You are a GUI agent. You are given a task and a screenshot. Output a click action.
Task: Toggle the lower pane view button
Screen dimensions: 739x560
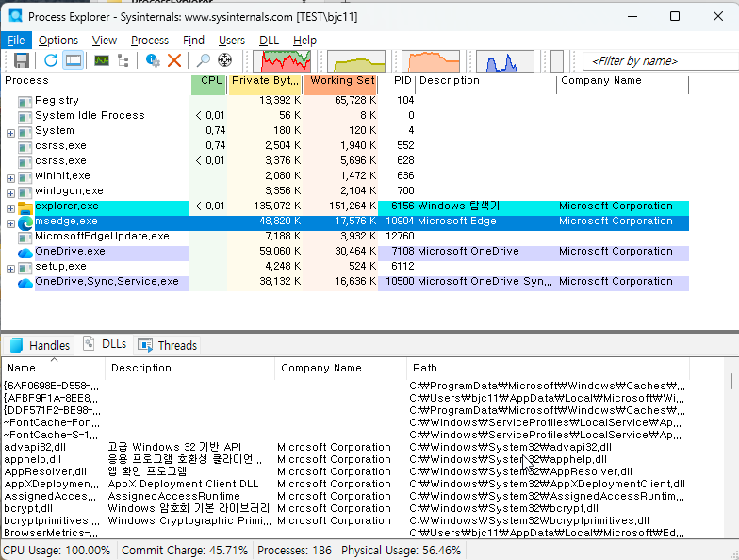(x=73, y=60)
